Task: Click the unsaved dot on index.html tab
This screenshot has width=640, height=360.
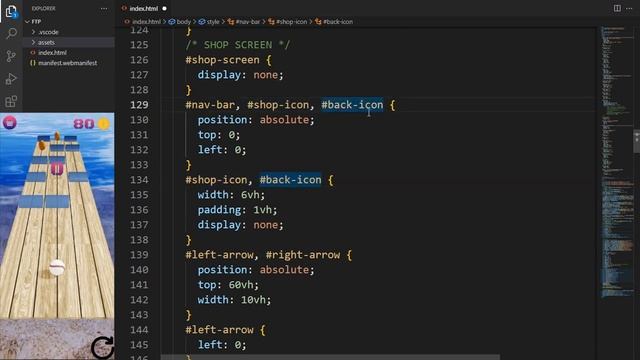Action: point(164,8)
